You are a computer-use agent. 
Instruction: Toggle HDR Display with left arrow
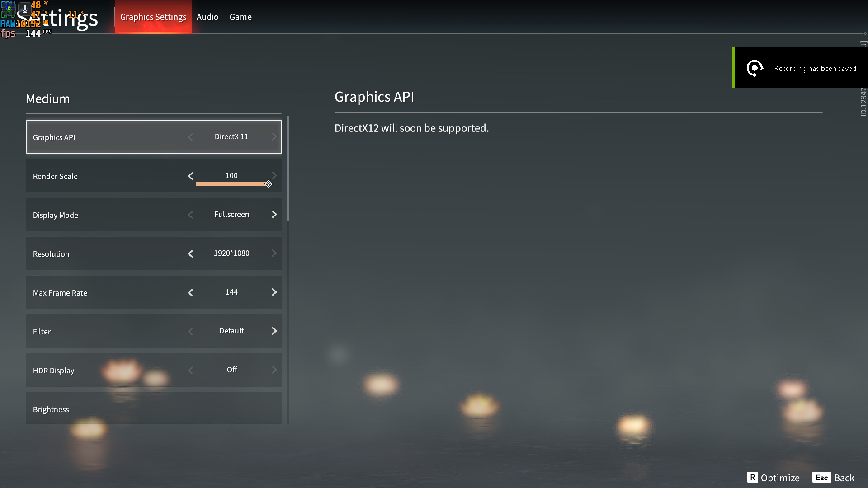click(x=190, y=370)
